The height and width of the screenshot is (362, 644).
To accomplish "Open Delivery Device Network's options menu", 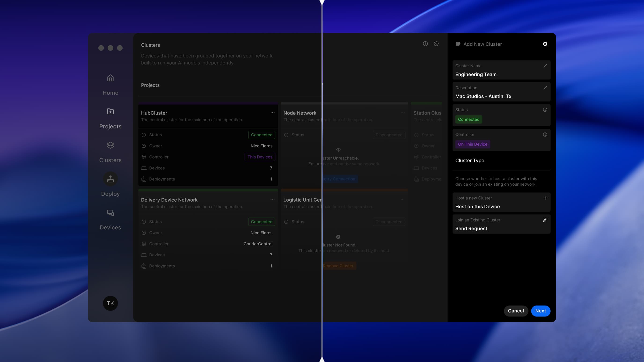I will pos(272,200).
